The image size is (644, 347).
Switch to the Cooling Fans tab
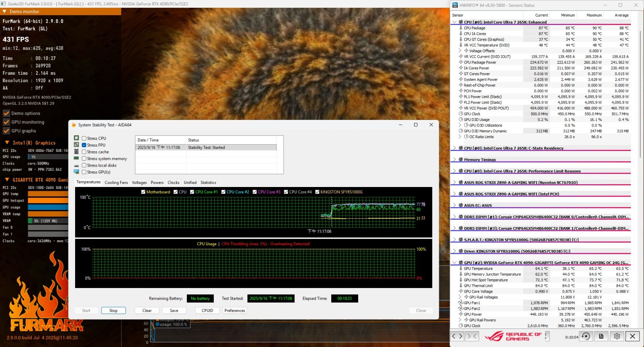click(116, 183)
